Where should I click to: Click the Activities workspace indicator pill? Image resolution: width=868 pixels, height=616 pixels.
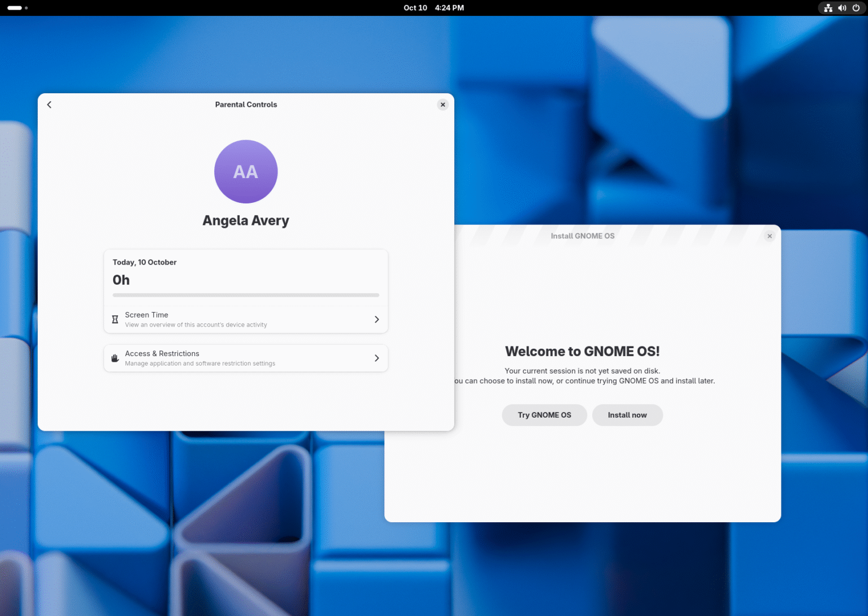tap(15, 8)
